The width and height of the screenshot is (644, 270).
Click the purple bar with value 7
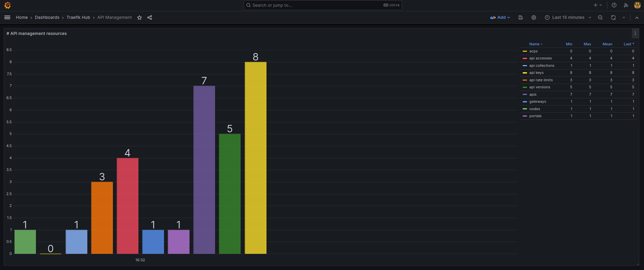(204, 170)
